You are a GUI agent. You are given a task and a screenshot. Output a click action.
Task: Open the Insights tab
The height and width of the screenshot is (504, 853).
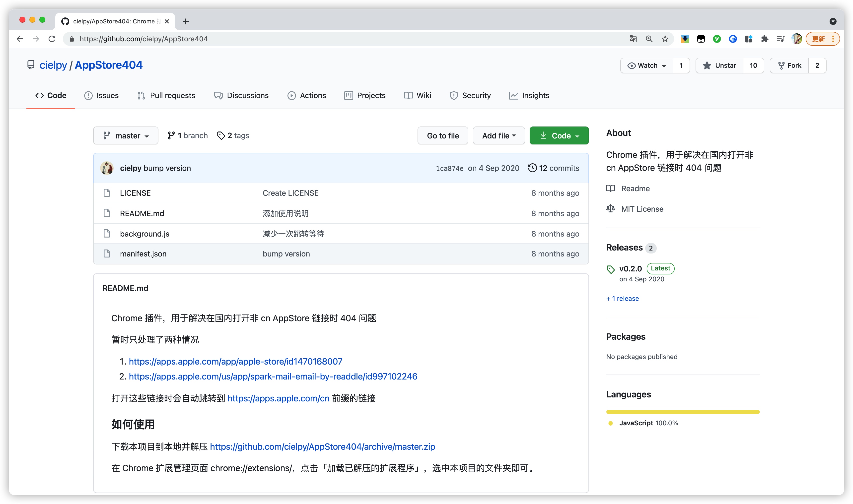tap(529, 95)
